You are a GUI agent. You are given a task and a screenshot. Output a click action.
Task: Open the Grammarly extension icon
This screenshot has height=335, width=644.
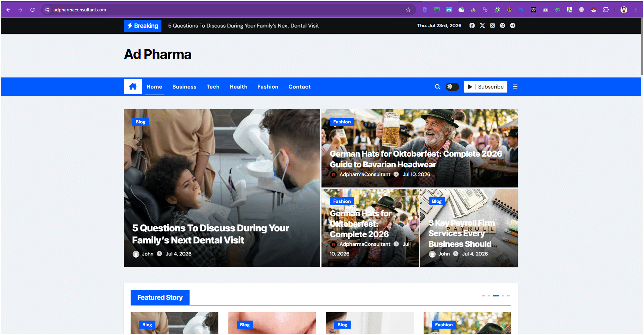(497, 10)
